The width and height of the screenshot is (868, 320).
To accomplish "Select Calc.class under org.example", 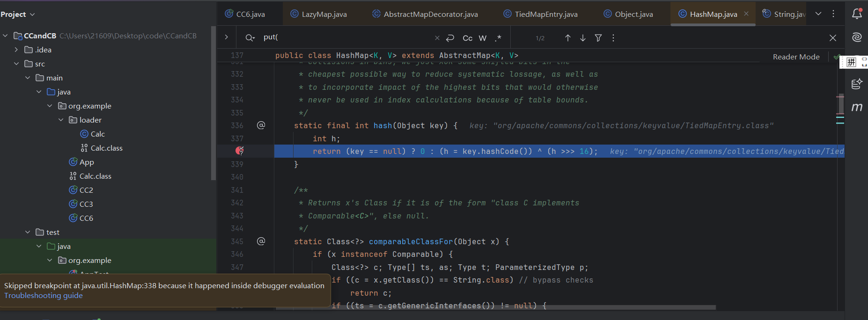I will pos(90,176).
